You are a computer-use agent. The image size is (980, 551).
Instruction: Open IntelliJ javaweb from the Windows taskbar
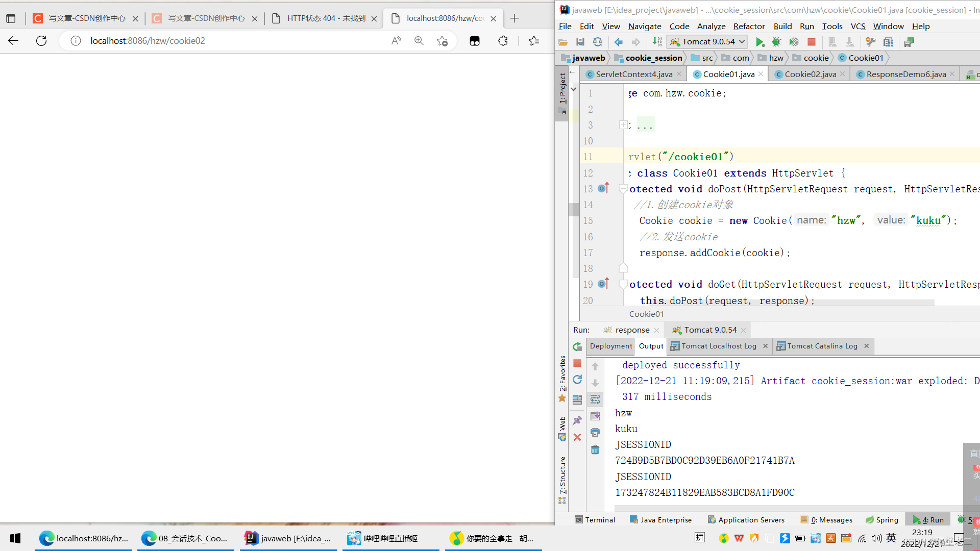(x=288, y=538)
